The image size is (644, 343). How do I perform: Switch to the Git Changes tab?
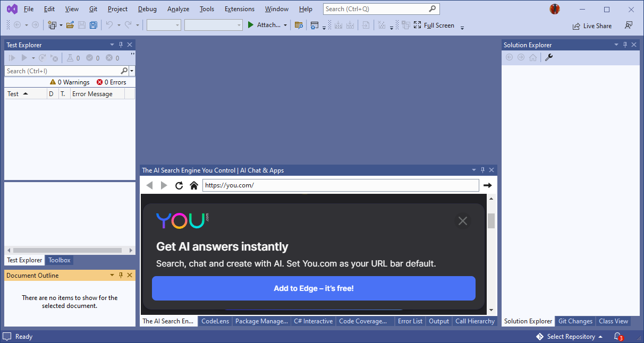[x=575, y=321]
